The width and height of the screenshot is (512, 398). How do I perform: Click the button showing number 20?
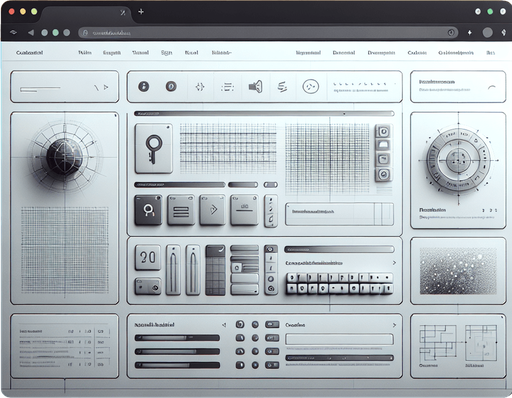(148, 257)
